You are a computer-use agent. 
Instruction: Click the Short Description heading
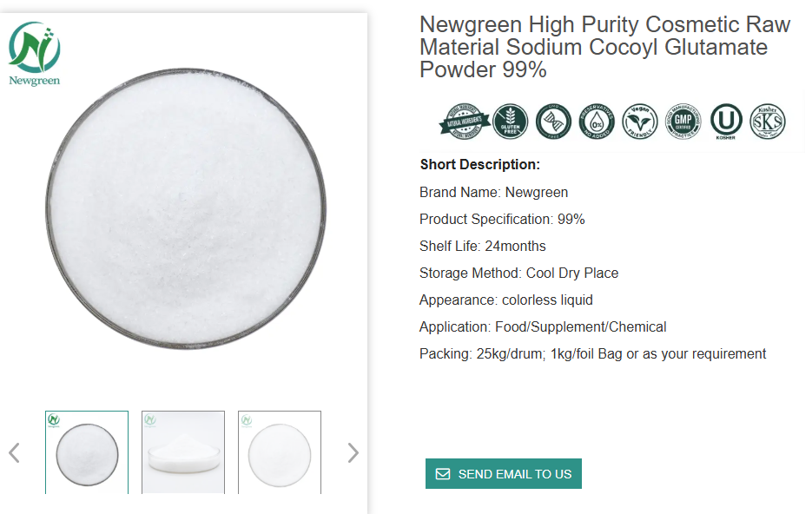[x=480, y=165]
